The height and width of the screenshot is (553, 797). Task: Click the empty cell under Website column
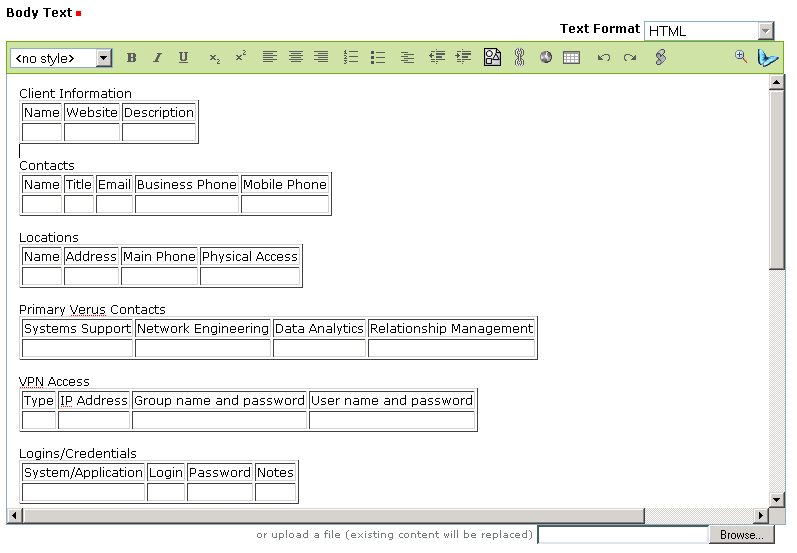click(x=92, y=132)
